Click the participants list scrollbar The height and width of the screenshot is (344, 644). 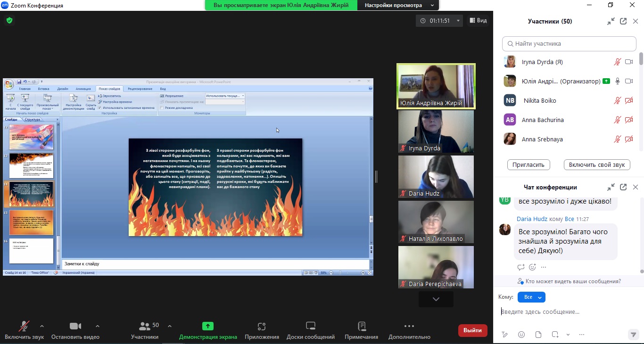(x=641, y=59)
